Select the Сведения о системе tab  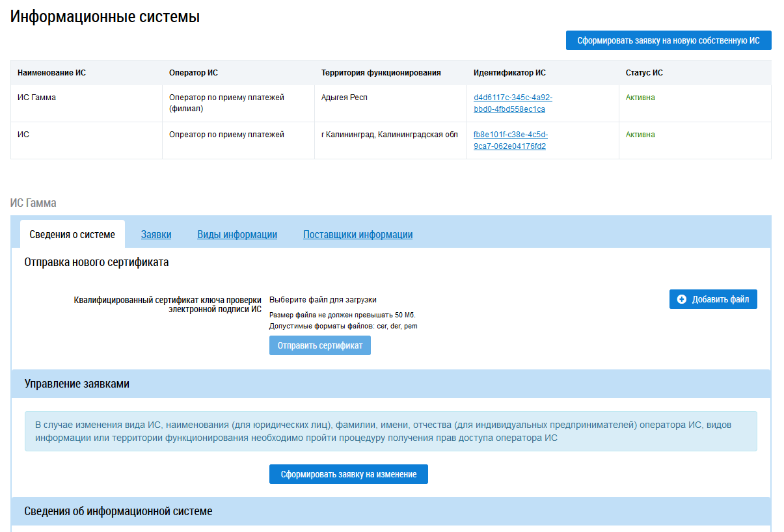click(72, 235)
